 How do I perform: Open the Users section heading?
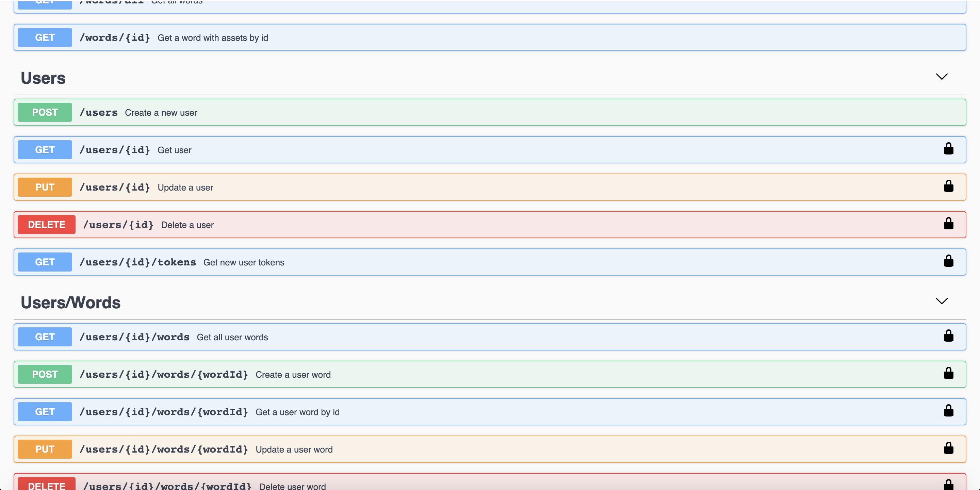coord(43,78)
